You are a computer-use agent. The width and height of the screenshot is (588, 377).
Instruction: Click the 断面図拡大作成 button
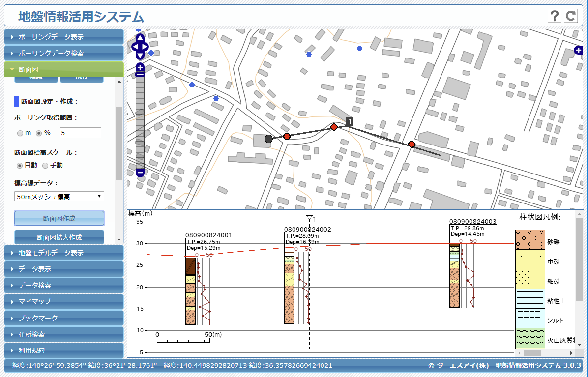59,237
